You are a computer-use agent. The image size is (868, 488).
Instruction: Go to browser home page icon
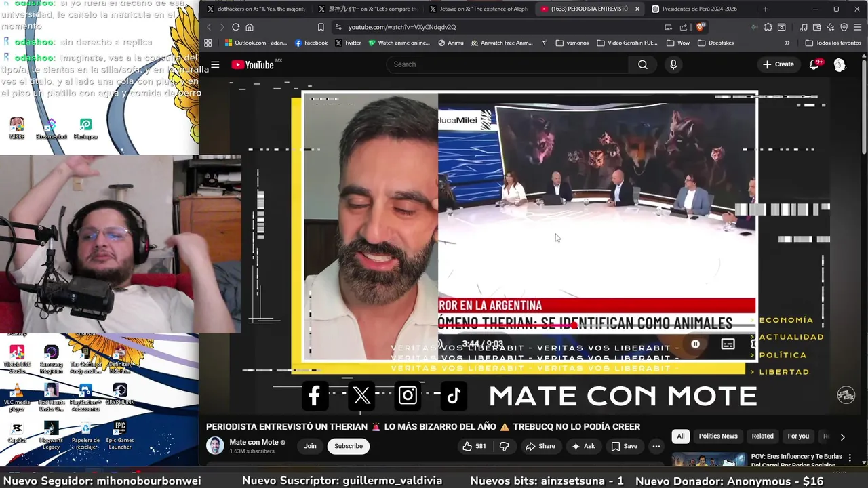[250, 27]
